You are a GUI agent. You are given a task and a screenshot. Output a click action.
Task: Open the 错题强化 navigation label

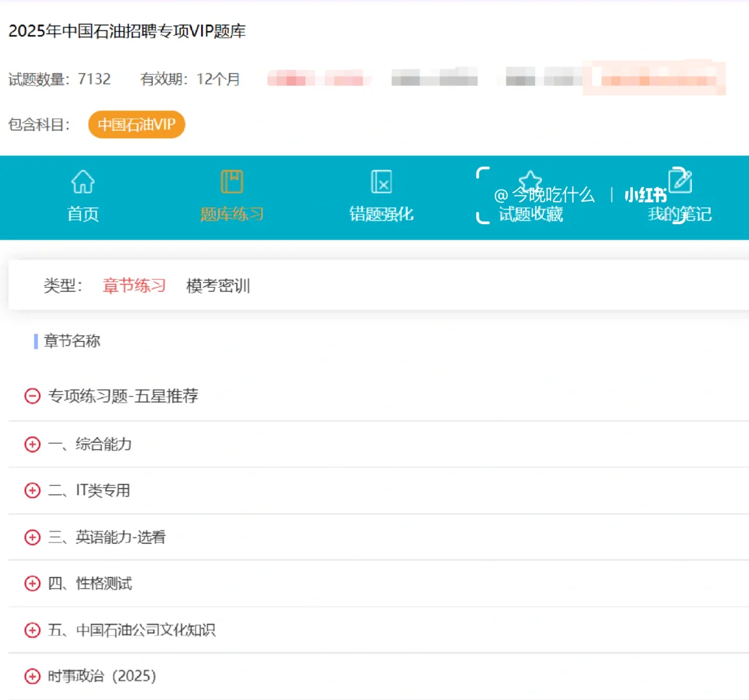(381, 214)
